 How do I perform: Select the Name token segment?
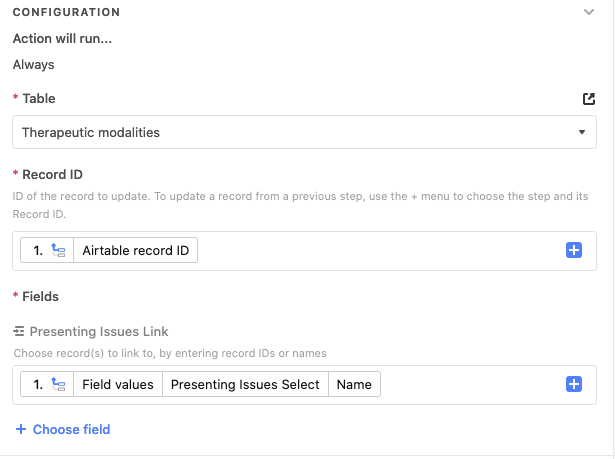(x=354, y=384)
